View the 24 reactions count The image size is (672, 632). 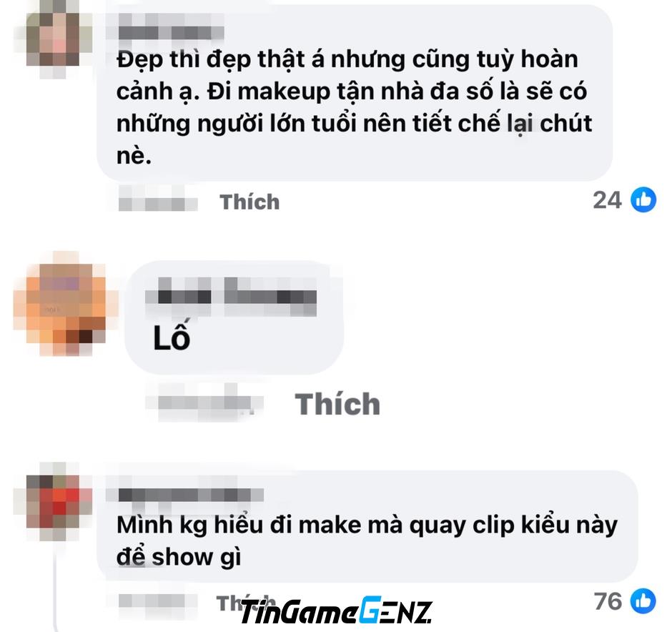(607, 200)
